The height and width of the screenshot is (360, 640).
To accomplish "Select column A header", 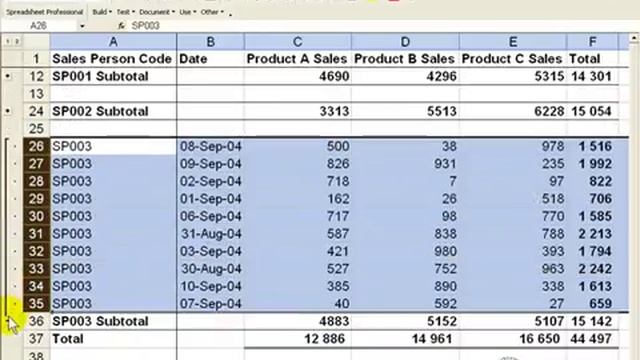I will (x=113, y=42).
